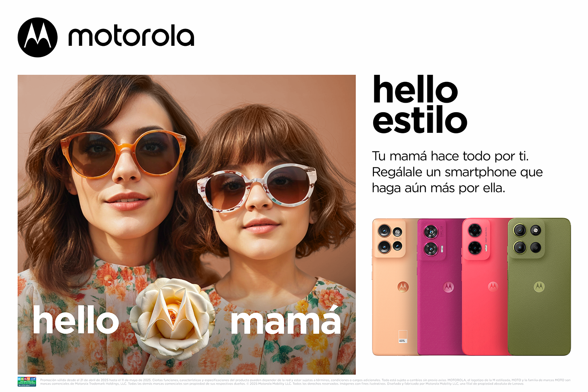Click the orange round sunglasses
This screenshot has height=392, width=588.
(x=123, y=154)
